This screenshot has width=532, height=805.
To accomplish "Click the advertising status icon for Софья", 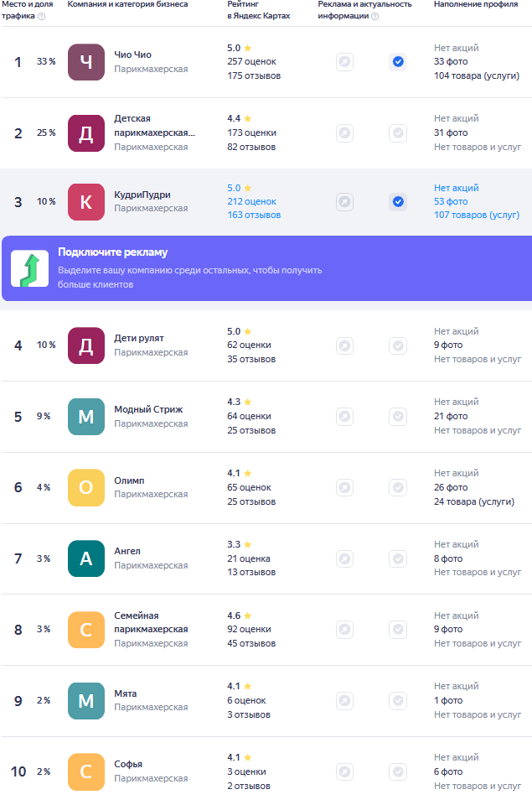I will click(344, 771).
